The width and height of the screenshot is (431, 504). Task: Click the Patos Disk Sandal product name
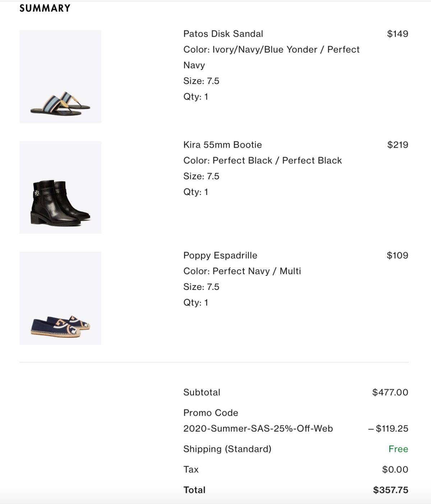(x=223, y=34)
